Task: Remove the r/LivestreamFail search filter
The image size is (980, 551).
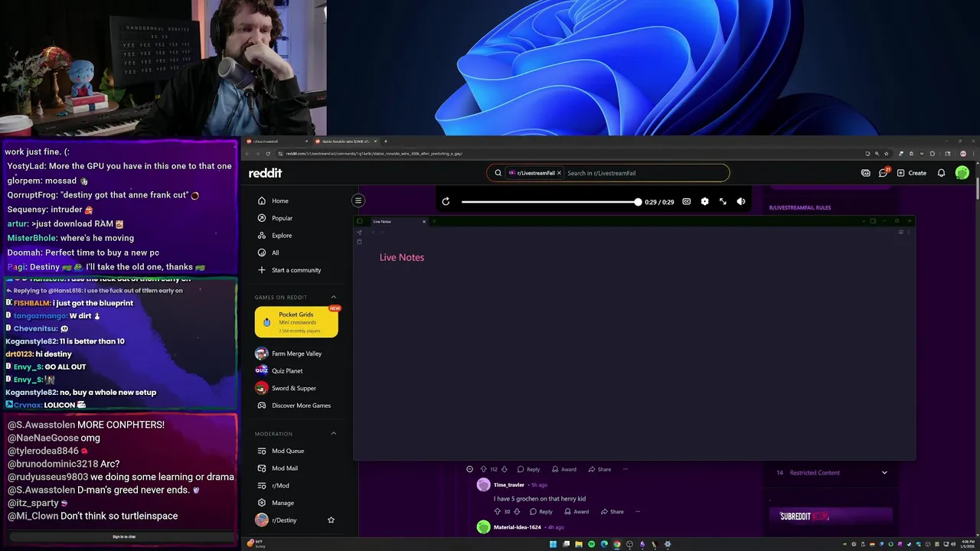Action: [559, 173]
